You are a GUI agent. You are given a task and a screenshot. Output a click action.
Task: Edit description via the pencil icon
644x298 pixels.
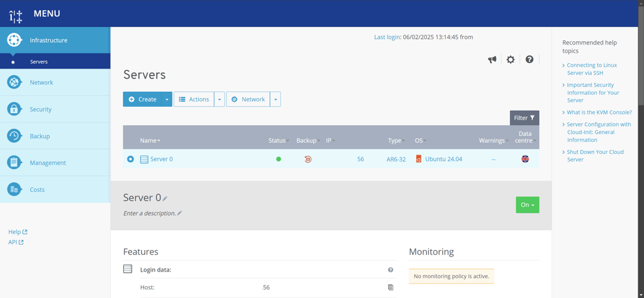point(179,214)
